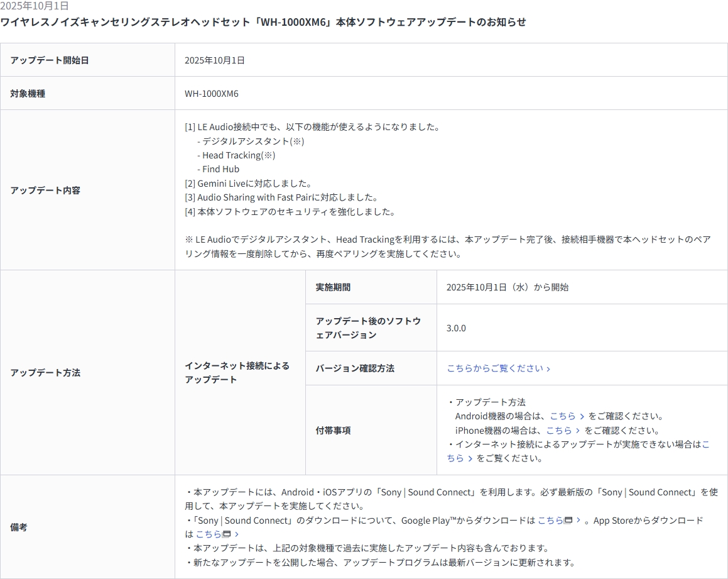Screen dimensions: 728x579
Task: Click the 備考 row header
Action: pos(19,527)
